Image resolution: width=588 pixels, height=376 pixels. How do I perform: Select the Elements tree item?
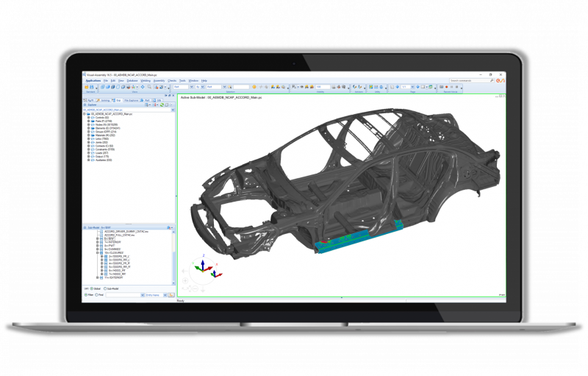coord(107,128)
